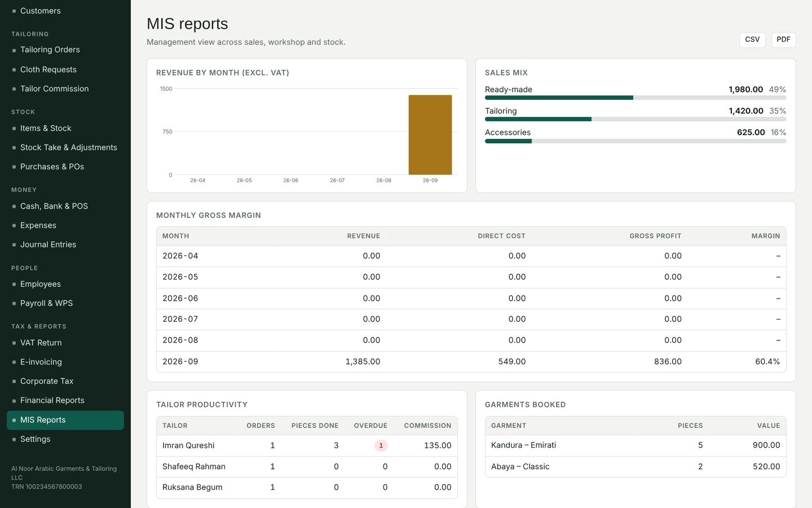Click the 135.00 commission value
This screenshot has width=812, height=508.
[x=438, y=445]
